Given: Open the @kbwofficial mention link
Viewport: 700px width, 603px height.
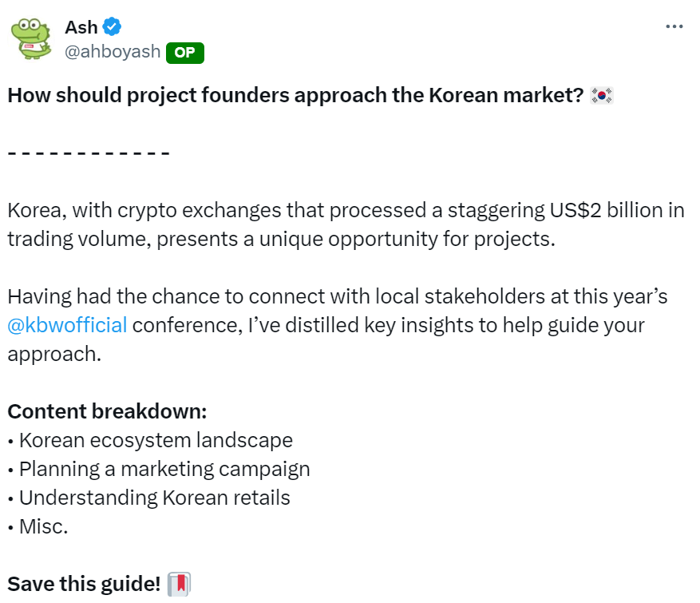Looking at the screenshot, I should tap(67, 325).
